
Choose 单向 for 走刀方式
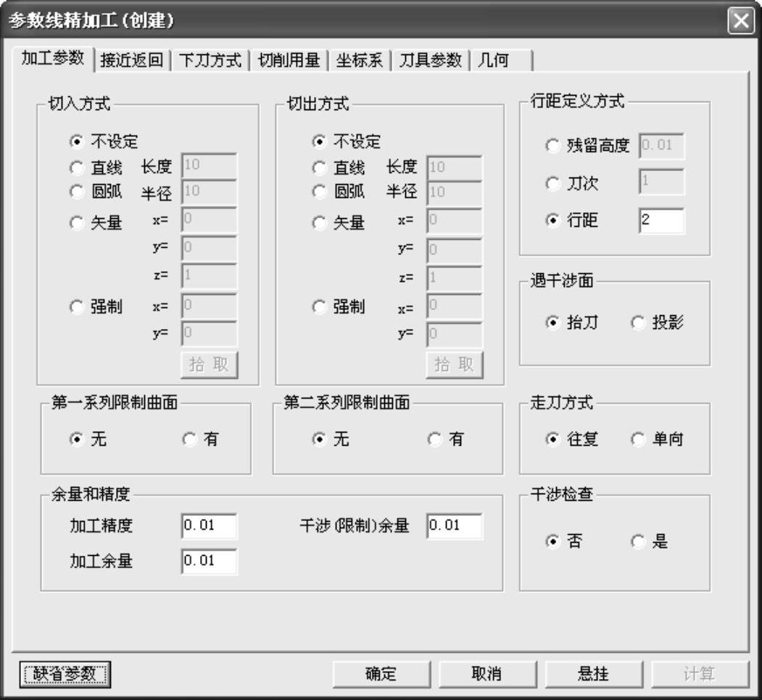tap(638, 439)
